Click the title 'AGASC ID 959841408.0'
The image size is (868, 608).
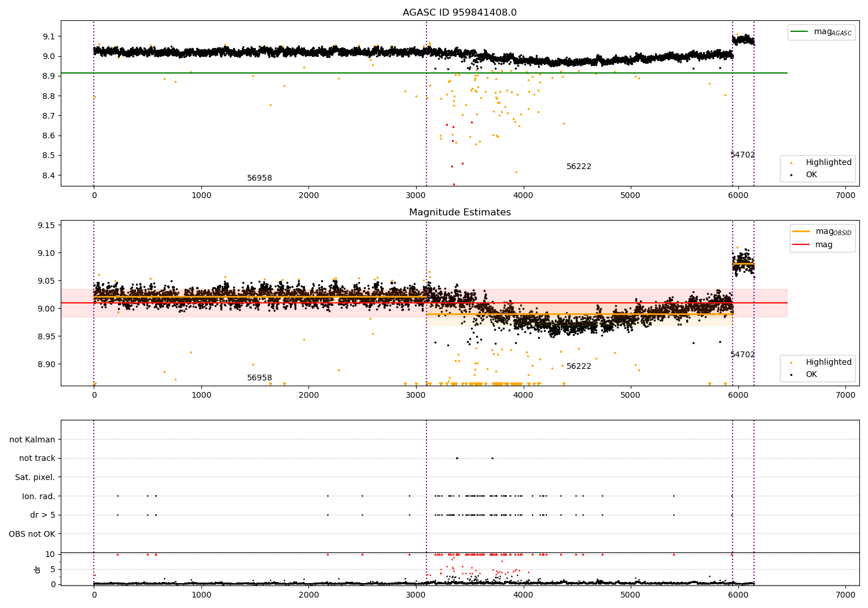459,13
